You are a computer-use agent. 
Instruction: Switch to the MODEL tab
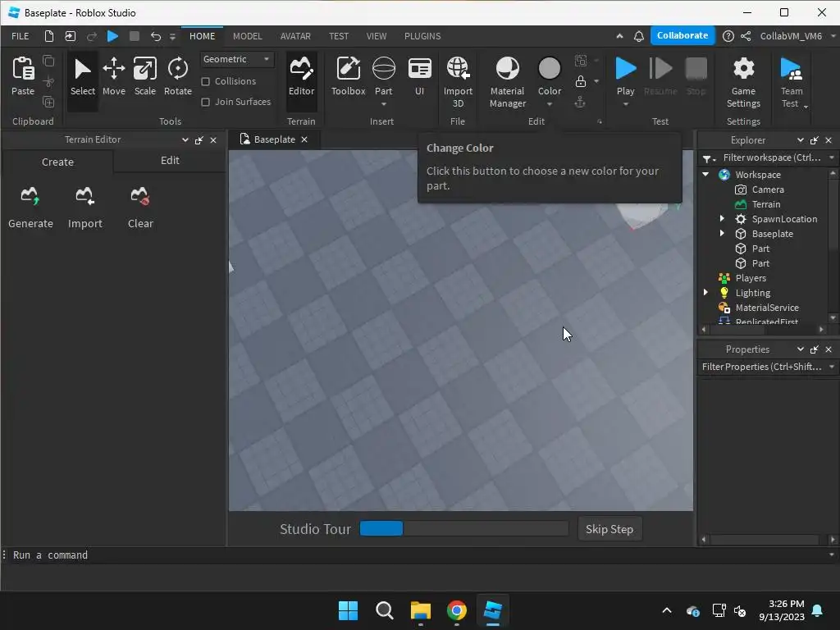point(248,36)
